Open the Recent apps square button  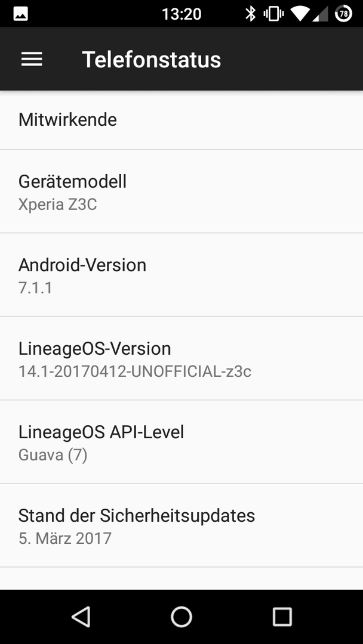[x=282, y=617]
